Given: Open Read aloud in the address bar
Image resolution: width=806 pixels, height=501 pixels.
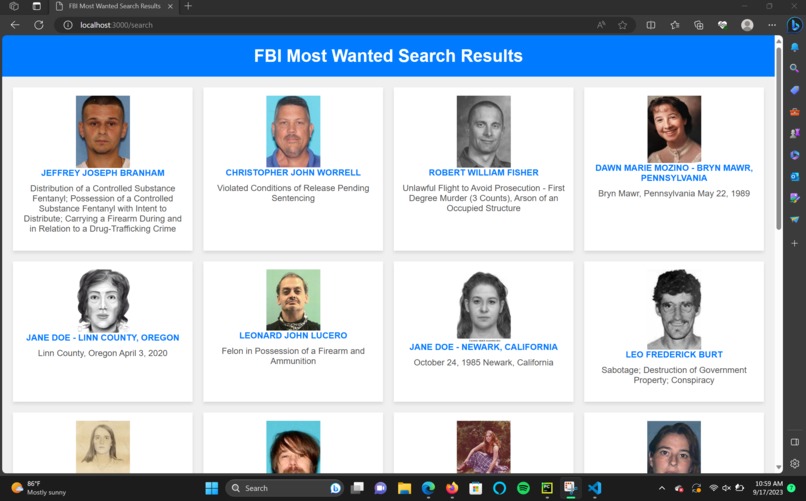Looking at the screenshot, I should coord(600,25).
